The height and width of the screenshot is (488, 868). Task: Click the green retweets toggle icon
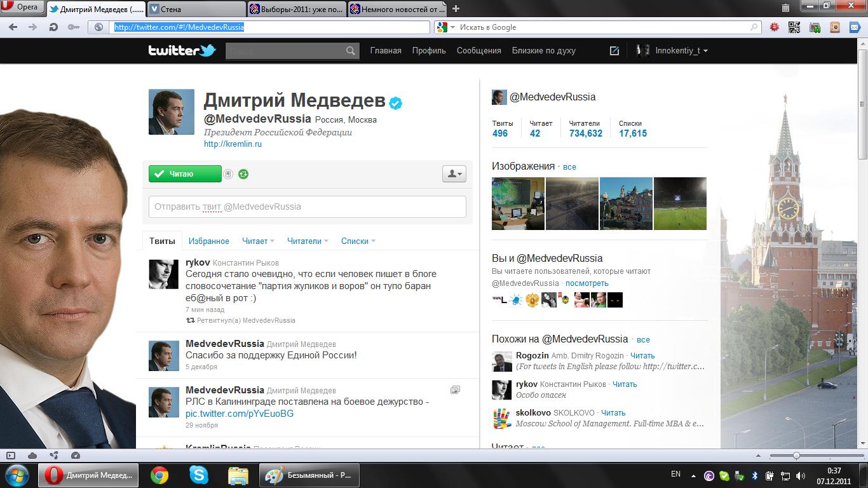pyautogui.click(x=243, y=174)
